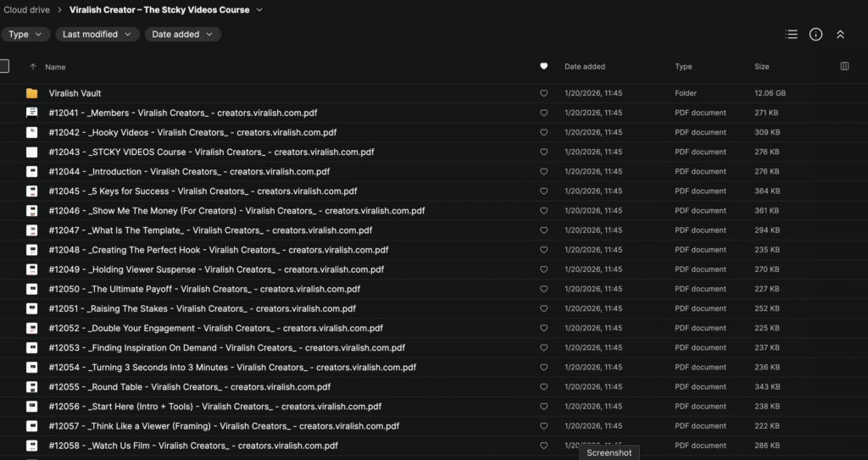Tick the select-all checkbox in header
The height and width of the screenshot is (460, 868).
click(x=3, y=66)
